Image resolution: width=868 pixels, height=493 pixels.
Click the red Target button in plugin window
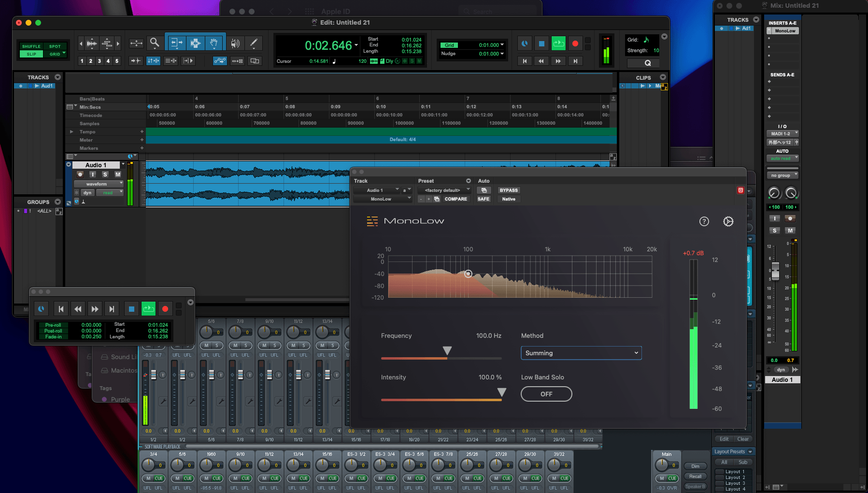(x=740, y=190)
